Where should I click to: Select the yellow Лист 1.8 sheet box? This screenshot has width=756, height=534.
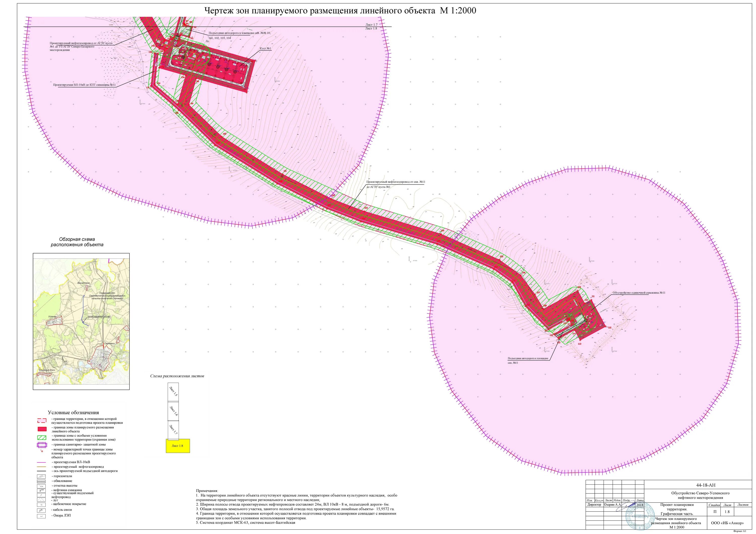178,446
